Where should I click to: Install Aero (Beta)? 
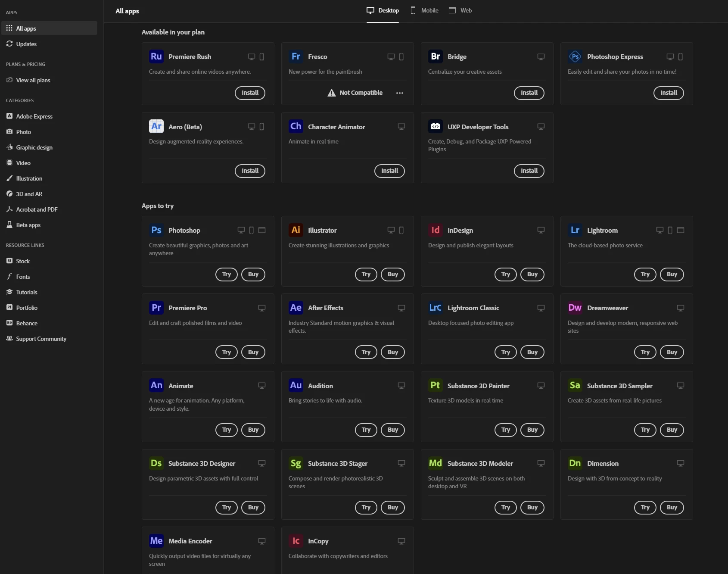point(250,171)
